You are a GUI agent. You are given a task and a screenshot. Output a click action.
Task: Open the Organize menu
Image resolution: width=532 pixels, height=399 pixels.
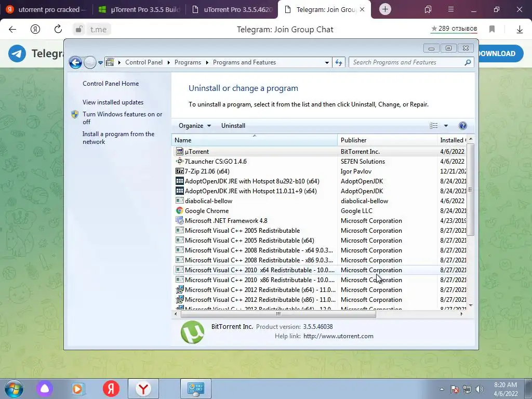point(195,126)
